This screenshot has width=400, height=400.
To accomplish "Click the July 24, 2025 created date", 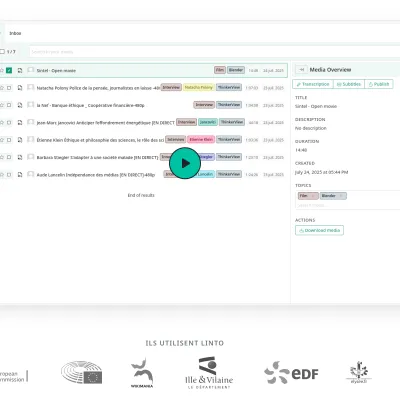I will point(321,172).
